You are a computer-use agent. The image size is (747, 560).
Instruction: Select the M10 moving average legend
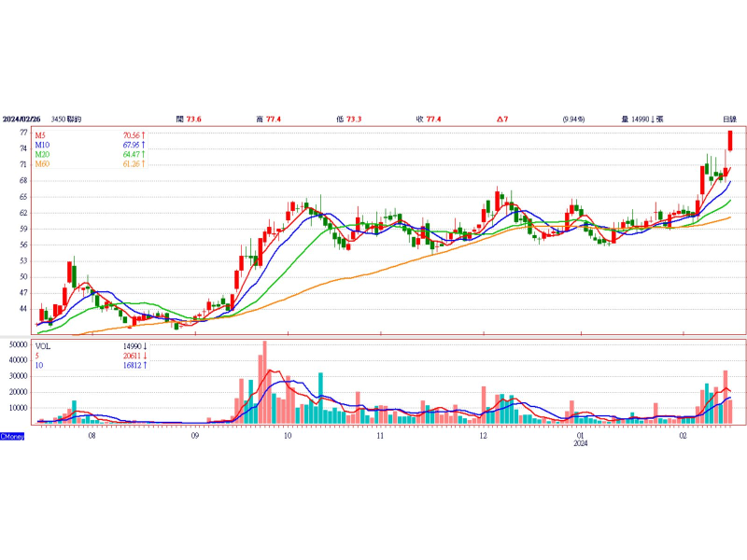(43, 145)
